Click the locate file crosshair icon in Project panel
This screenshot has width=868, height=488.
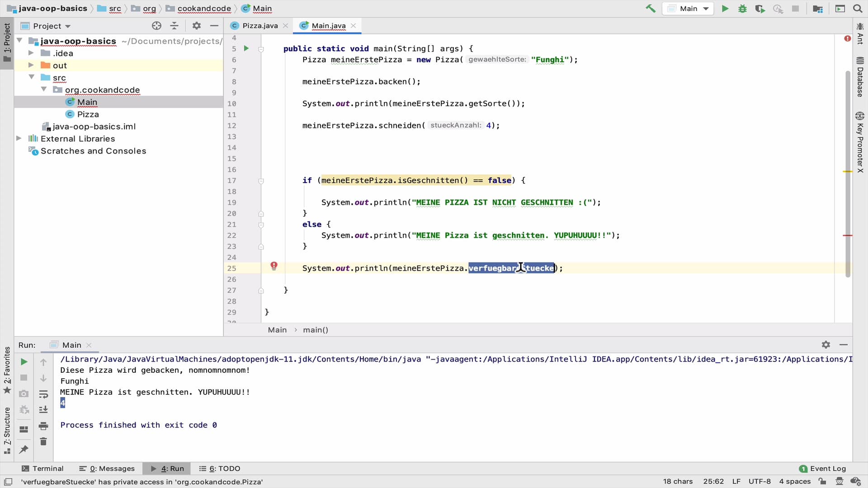[x=156, y=26]
